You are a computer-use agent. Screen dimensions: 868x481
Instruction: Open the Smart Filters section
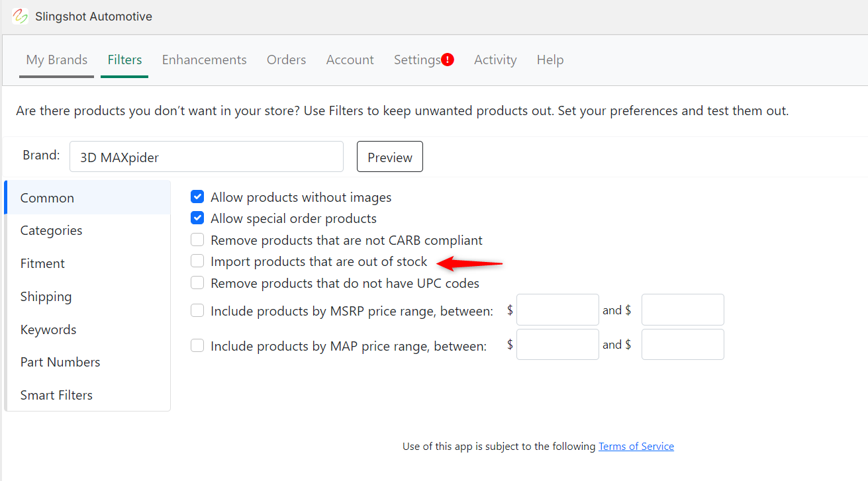[87, 395]
